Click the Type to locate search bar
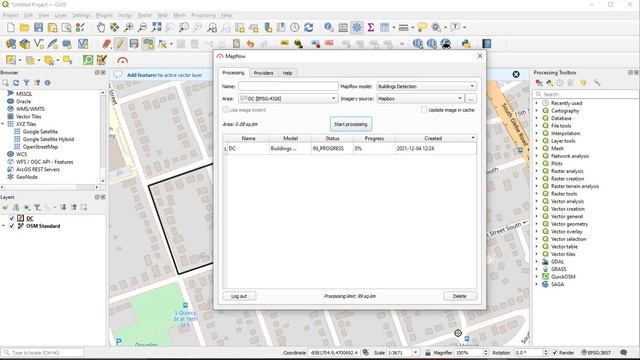The width and height of the screenshot is (640, 360). (x=42, y=353)
